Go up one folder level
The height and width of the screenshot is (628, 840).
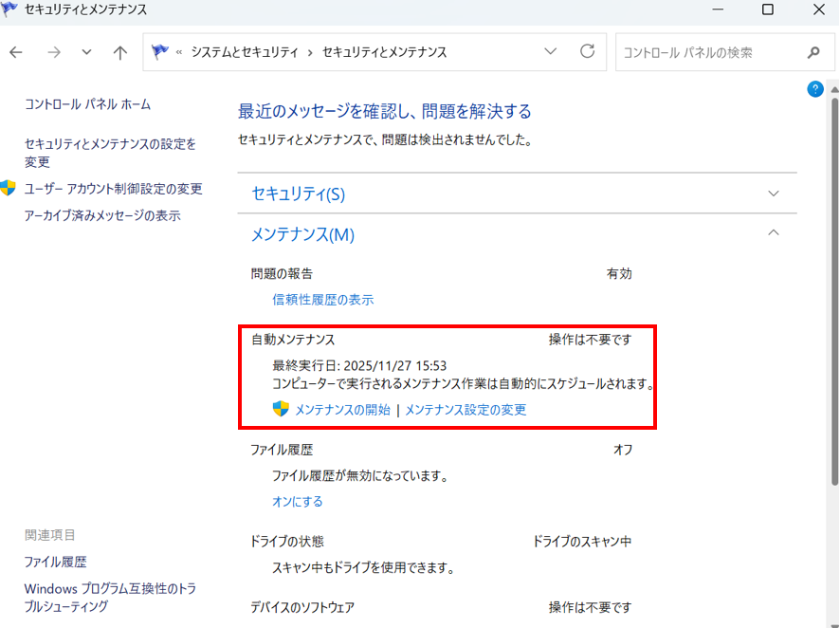[119, 53]
